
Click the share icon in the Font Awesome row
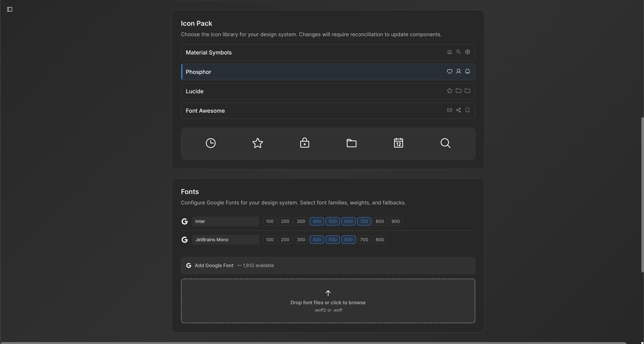[x=458, y=110]
